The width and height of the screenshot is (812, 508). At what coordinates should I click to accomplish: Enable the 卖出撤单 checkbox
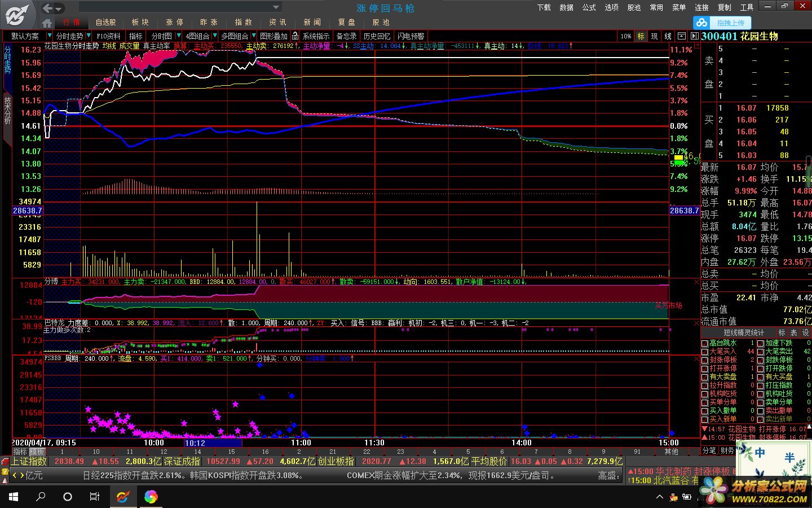pos(760,411)
